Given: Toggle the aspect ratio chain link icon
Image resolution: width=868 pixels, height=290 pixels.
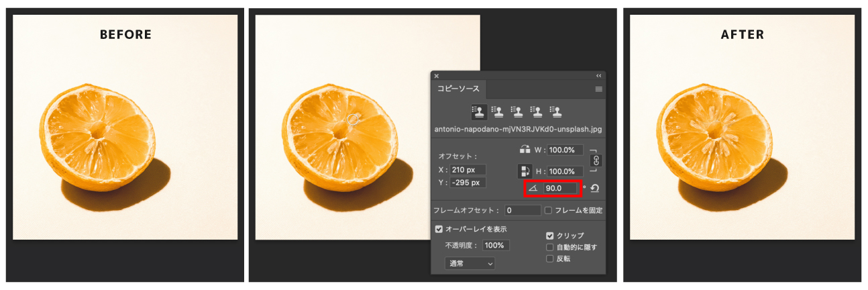Looking at the screenshot, I should click(x=596, y=160).
